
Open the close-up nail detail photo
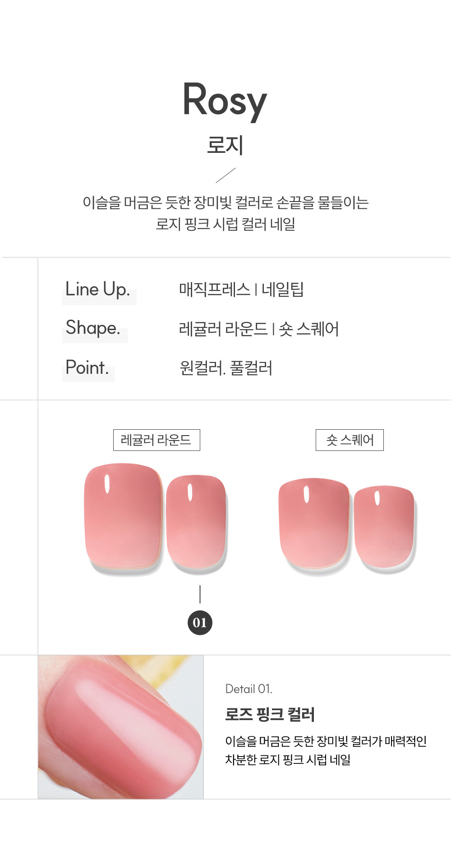coord(120,726)
